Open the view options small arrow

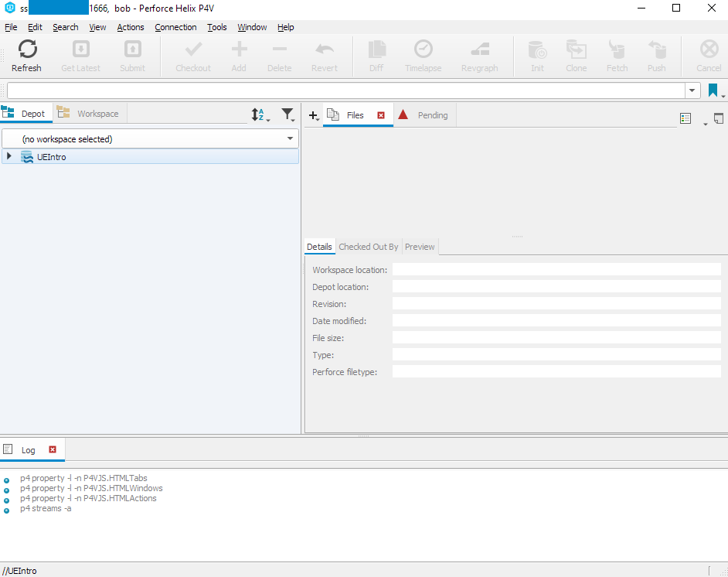pyautogui.click(x=706, y=124)
